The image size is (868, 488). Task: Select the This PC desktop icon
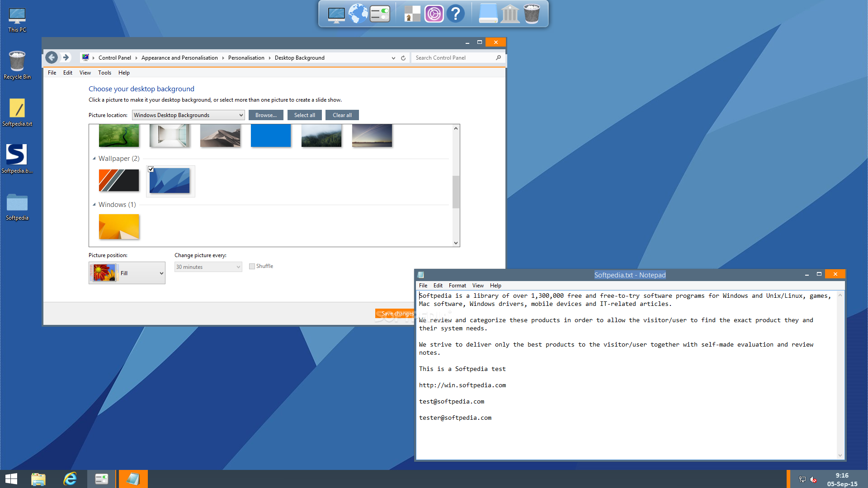[17, 20]
